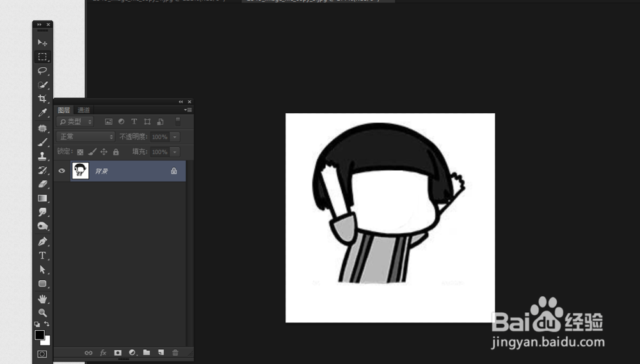Reset default foreground and background colors

click(x=37, y=324)
